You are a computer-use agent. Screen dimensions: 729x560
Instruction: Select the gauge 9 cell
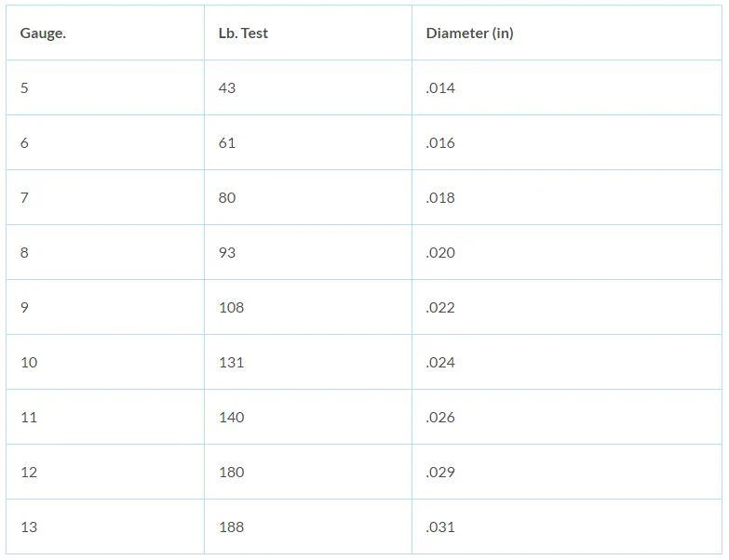tap(25, 308)
